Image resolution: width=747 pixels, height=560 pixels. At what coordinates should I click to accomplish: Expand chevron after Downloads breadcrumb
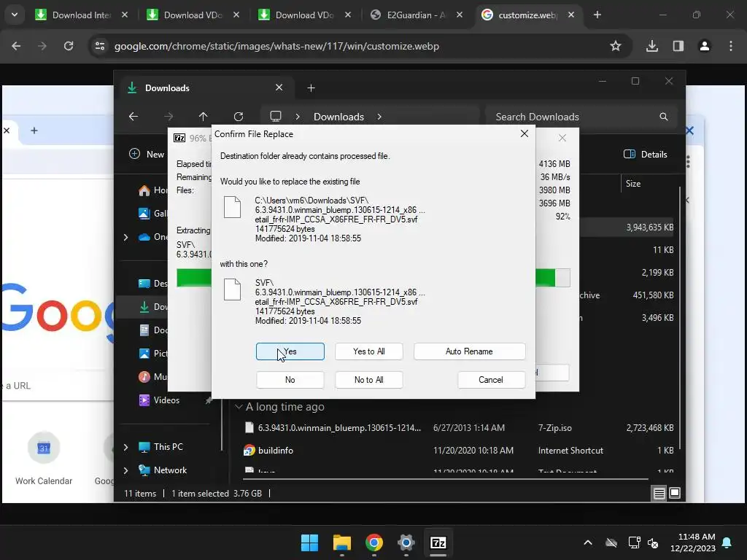(379, 117)
